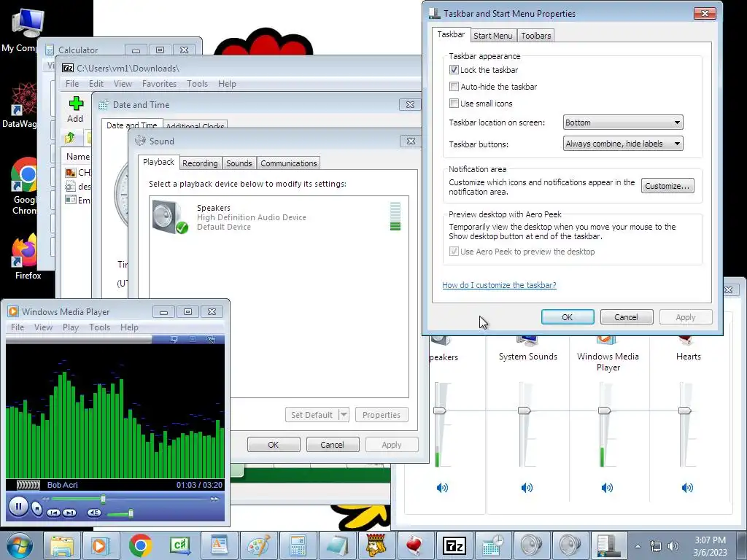
Task: Switch to Windows Media Player taskbar icon
Action: coord(101,545)
